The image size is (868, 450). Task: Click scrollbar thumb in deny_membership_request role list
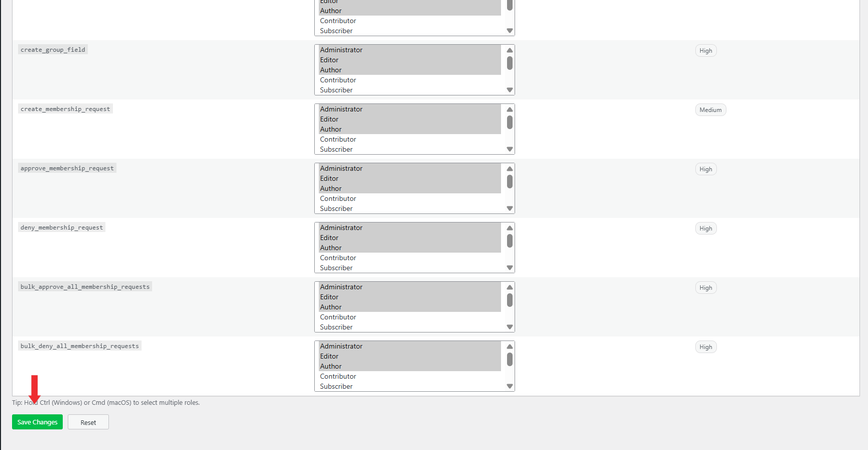click(x=510, y=241)
